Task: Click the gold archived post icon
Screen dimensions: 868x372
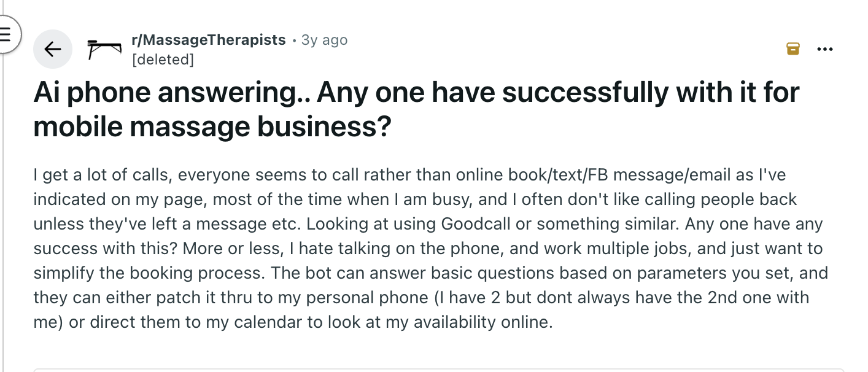Action: coord(793,49)
